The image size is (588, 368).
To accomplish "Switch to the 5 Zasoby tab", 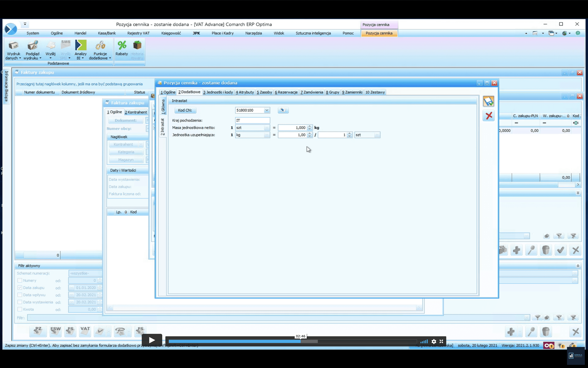I will 264,92.
